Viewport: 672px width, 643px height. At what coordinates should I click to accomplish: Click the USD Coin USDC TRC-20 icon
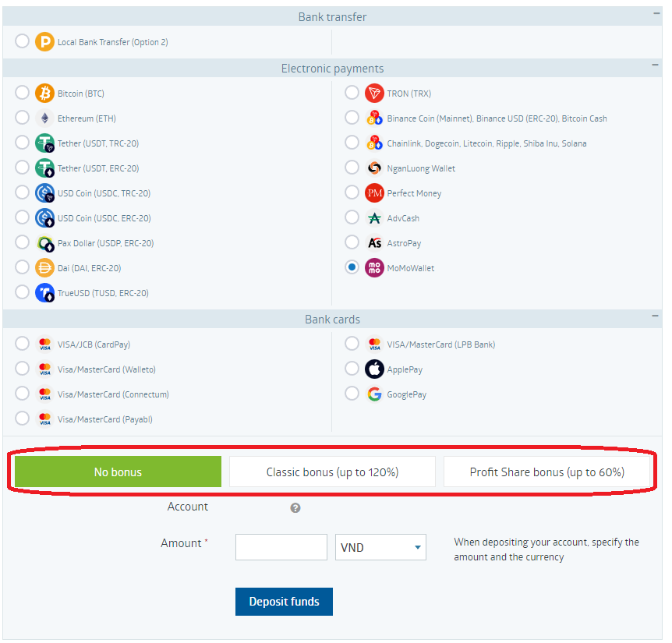click(x=44, y=193)
